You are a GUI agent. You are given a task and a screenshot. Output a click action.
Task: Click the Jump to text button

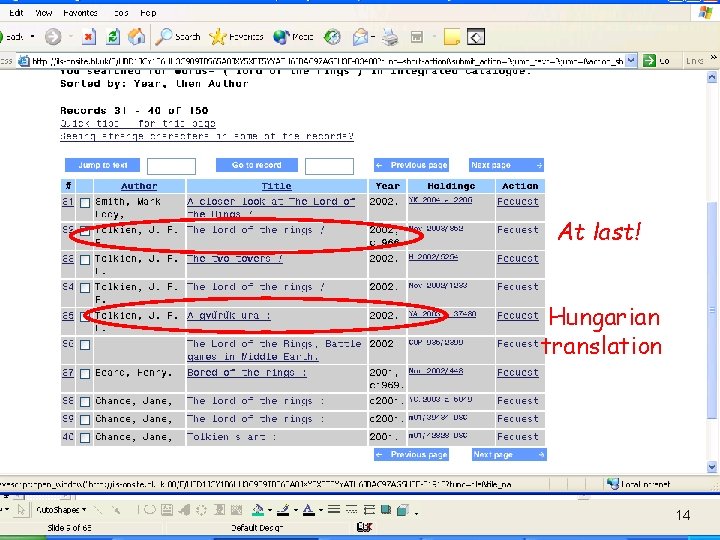tap(102, 165)
